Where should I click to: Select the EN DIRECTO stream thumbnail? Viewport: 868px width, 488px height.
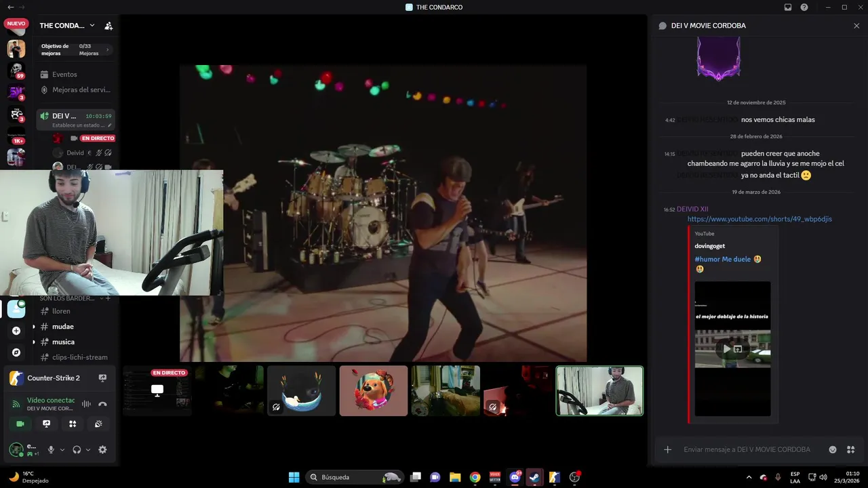157,391
